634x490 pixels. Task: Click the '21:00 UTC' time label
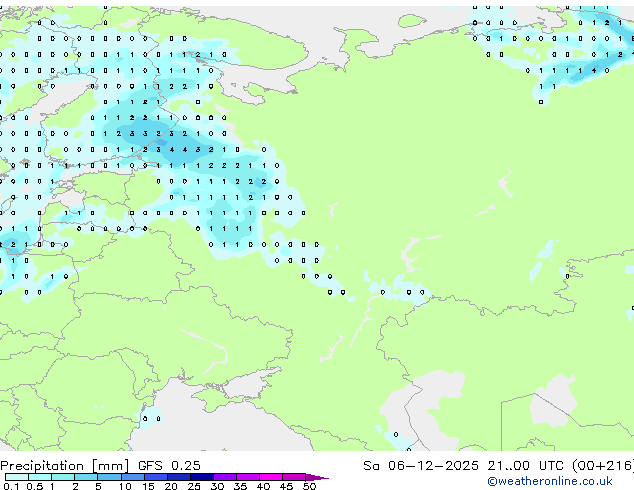pyautogui.click(x=525, y=466)
